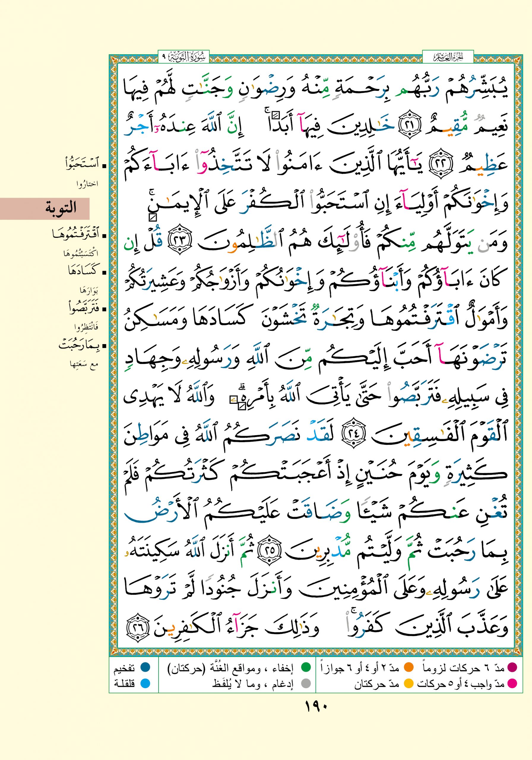
Task: Click the square stop mark below الإيمان
Action: coord(153,218)
